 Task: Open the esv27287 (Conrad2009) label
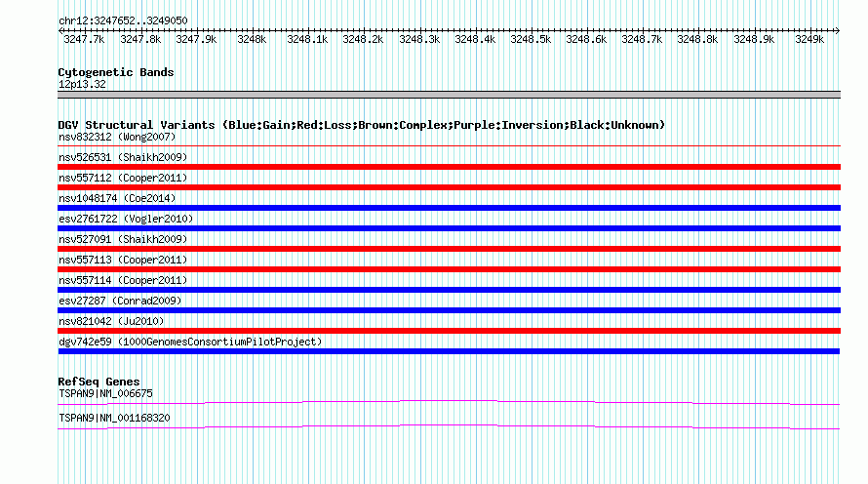pos(120,301)
